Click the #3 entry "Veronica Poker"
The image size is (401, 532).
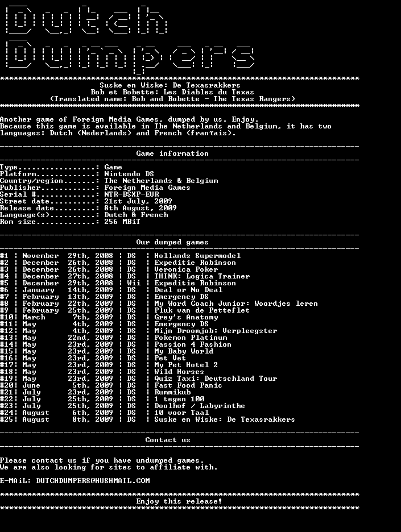186,269
